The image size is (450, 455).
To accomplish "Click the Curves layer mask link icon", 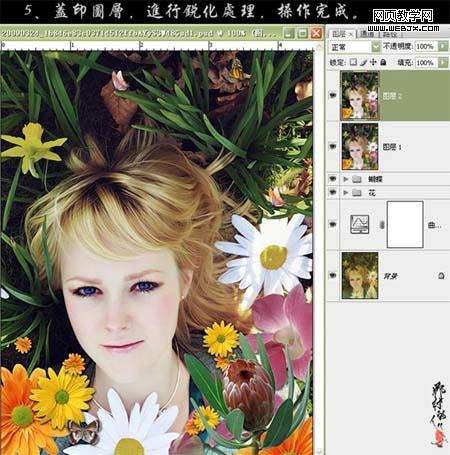I will (x=382, y=225).
